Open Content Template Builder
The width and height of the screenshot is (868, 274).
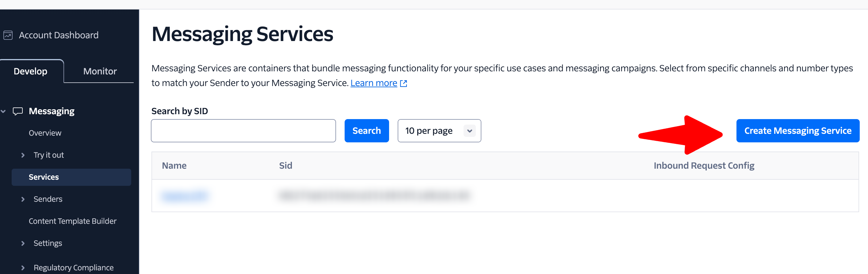(x=72, y=221)
